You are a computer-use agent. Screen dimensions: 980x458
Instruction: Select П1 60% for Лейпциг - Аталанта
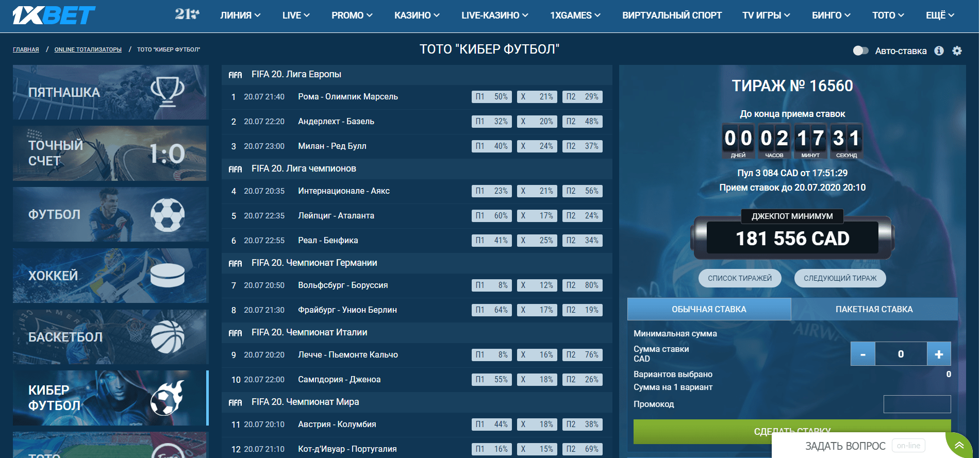click(492, 216)
